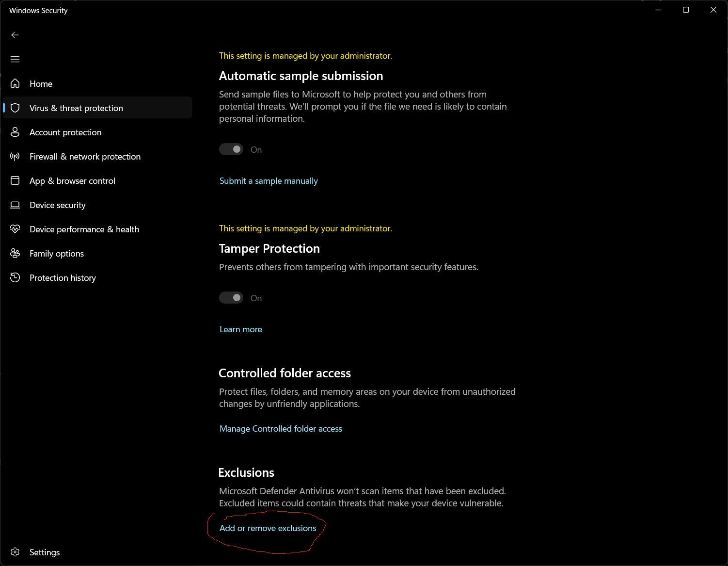Click Submit a sample manually link
The height and width of the screenshot is (566, 728).
269,181
